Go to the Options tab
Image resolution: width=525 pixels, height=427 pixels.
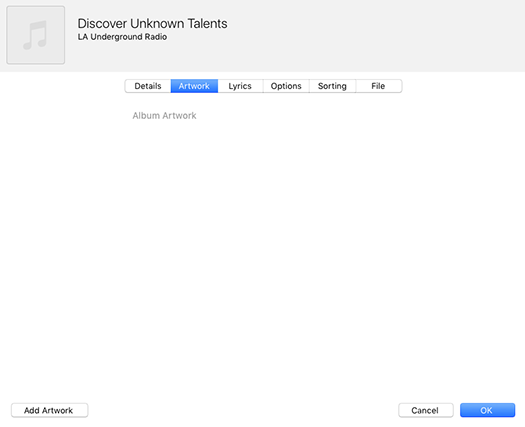pyautogui.click(x=286, y=86)
